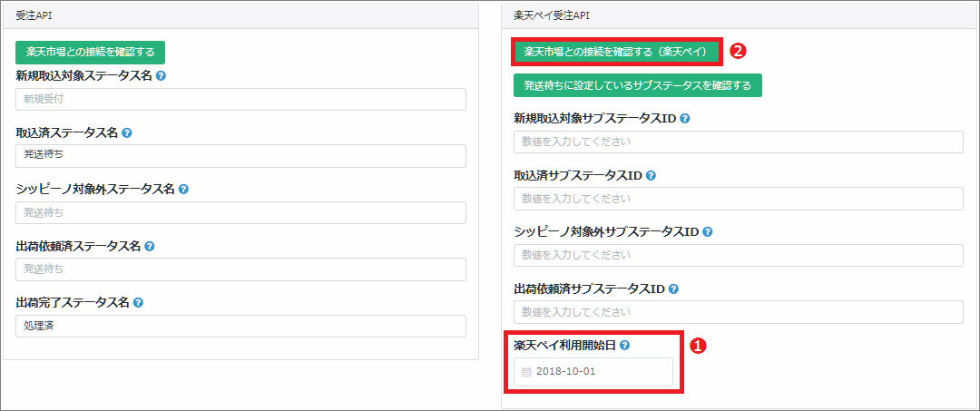This screenshot has width=980, height=411.
Task: Open the 楽天ペイ利用開始日 date field 2018-10-01
Action: click(x=593, y=372)
